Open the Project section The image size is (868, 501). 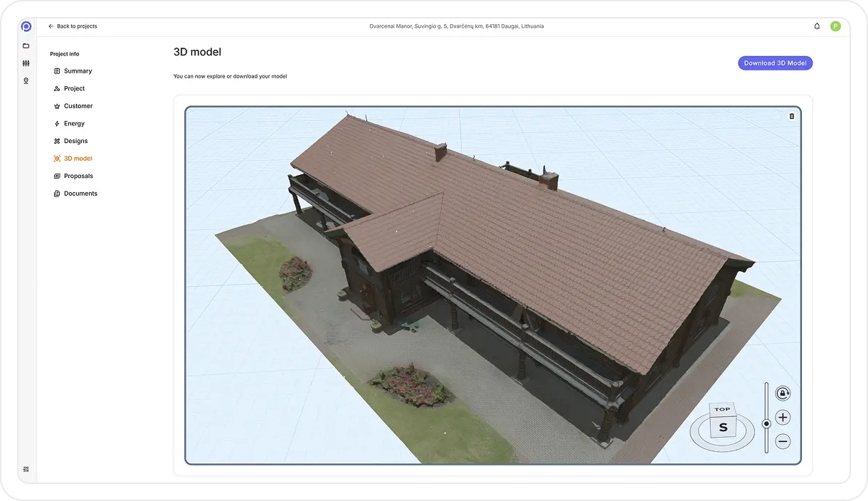[69, 88]
